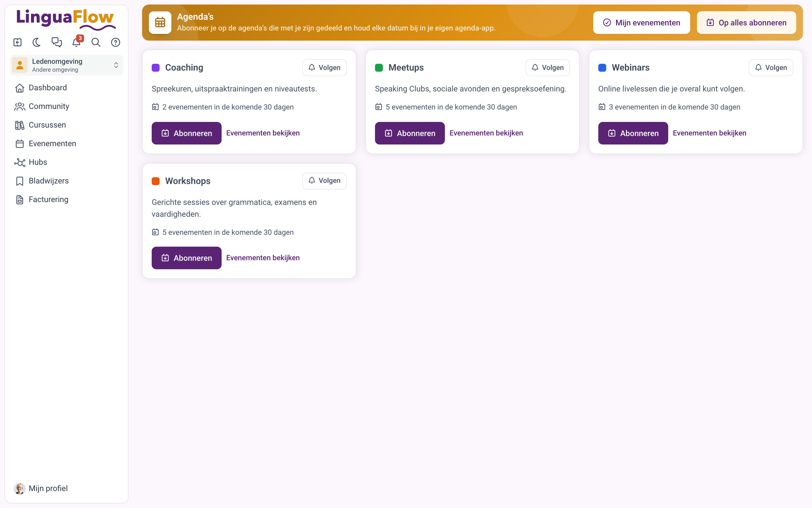Toggle Volgen on Meetups agenda
The width and height of the screenshot is (812, 508).
click(548, 67)
